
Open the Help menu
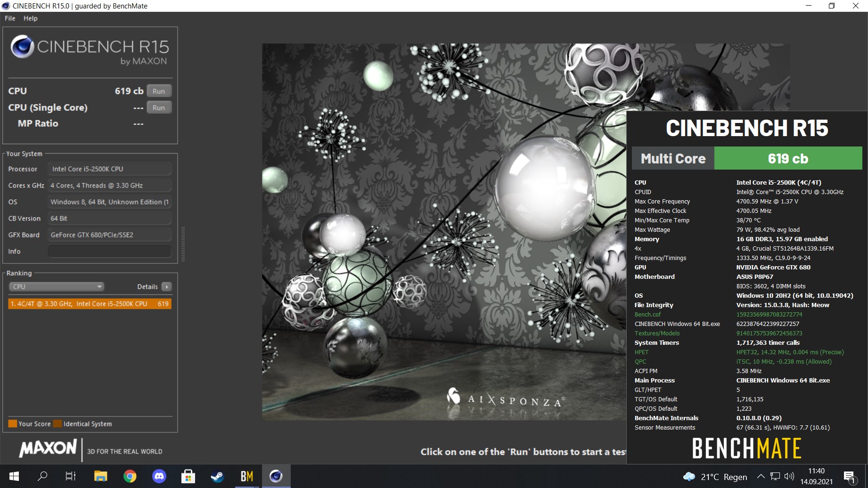[31, 18]
